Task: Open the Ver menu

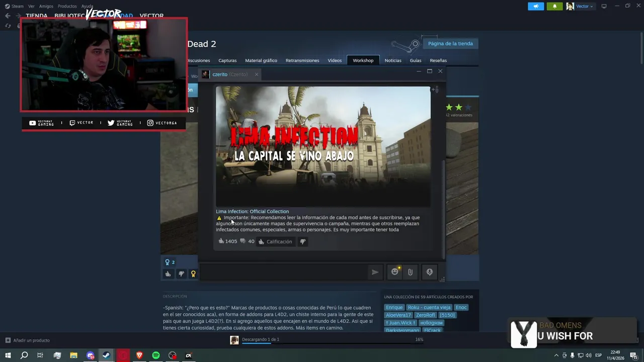Action: coord(31,6)
